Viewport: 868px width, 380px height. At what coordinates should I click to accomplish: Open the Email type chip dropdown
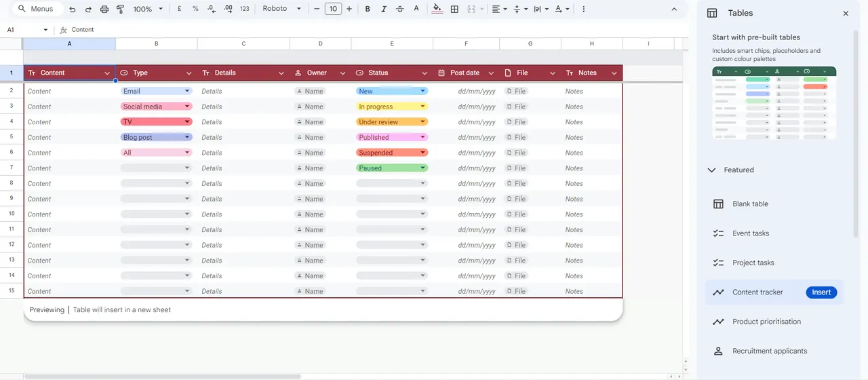coord(187,91)
